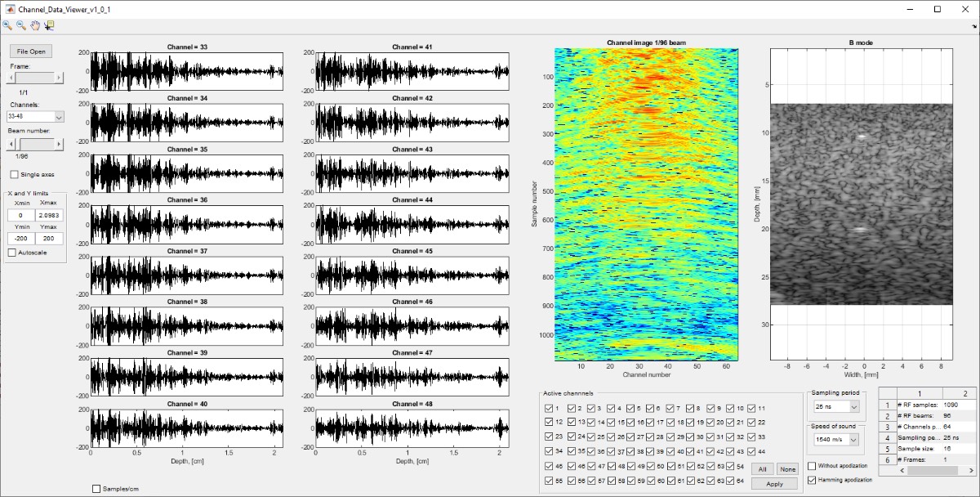This screenshot has height=497, width=980.
Task: Click the Frame slider right arrow
Action: tap(60, 78)
